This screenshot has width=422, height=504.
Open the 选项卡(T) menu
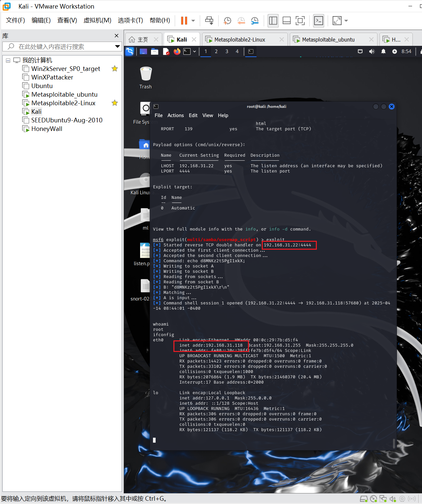130,20
